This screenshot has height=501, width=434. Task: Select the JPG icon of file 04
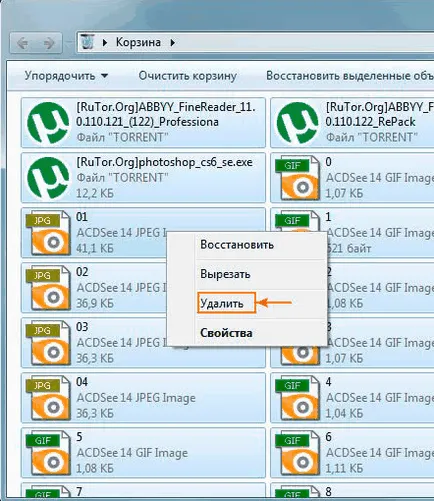[x=48, y=398]
